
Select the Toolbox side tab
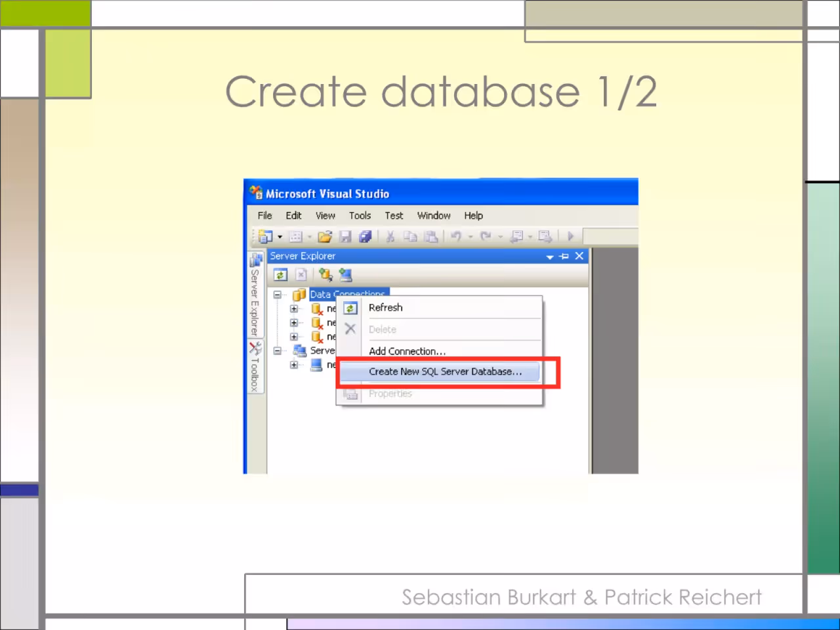point(255,367)
